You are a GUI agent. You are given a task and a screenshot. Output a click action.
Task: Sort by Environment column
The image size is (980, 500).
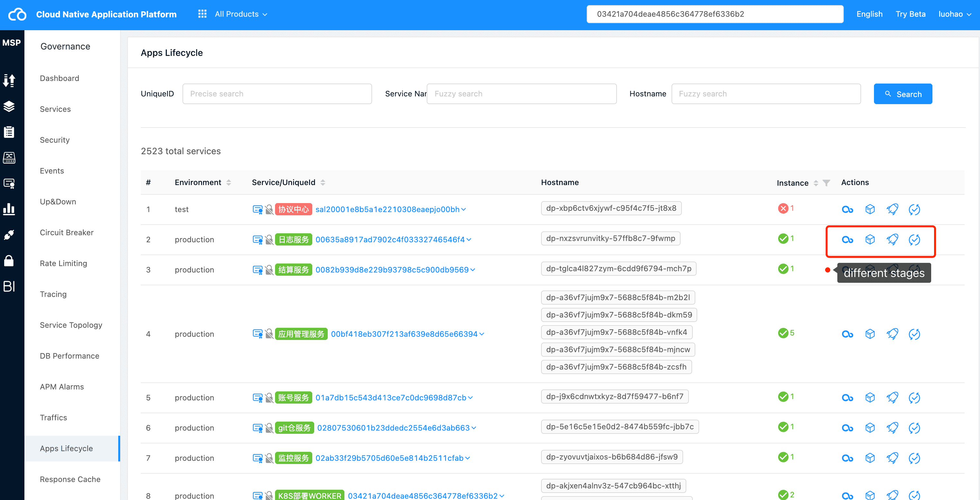[x=229, y=183]
